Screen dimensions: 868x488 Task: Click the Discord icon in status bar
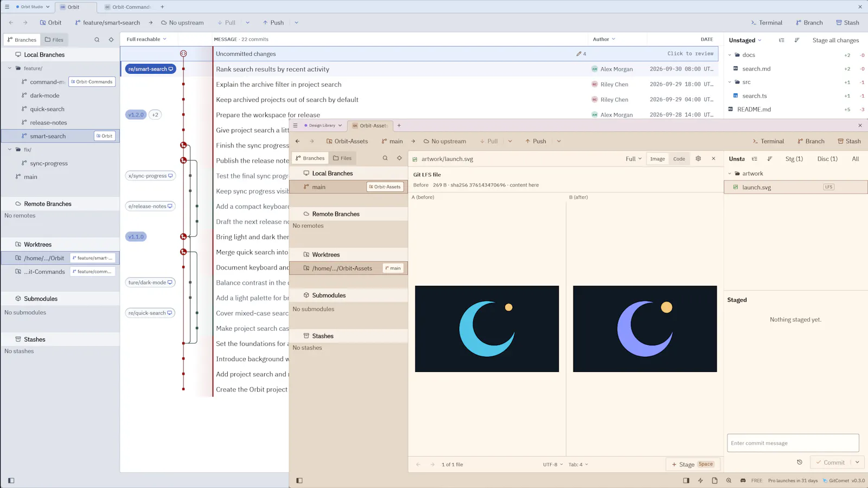point(743,480)
